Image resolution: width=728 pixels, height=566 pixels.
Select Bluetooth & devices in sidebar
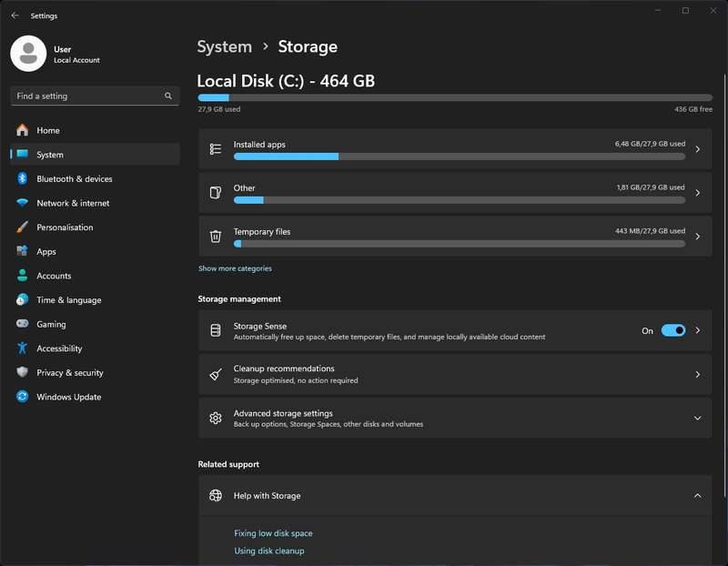point(95,178)
